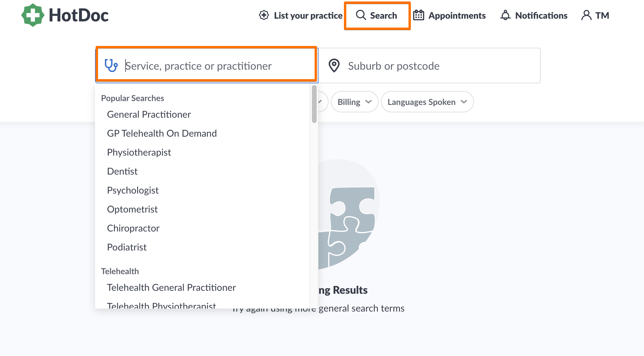Viewport: 644px width, 356px height.
Task: Click the suggestions list scrollbar
Action: (314, 104)
